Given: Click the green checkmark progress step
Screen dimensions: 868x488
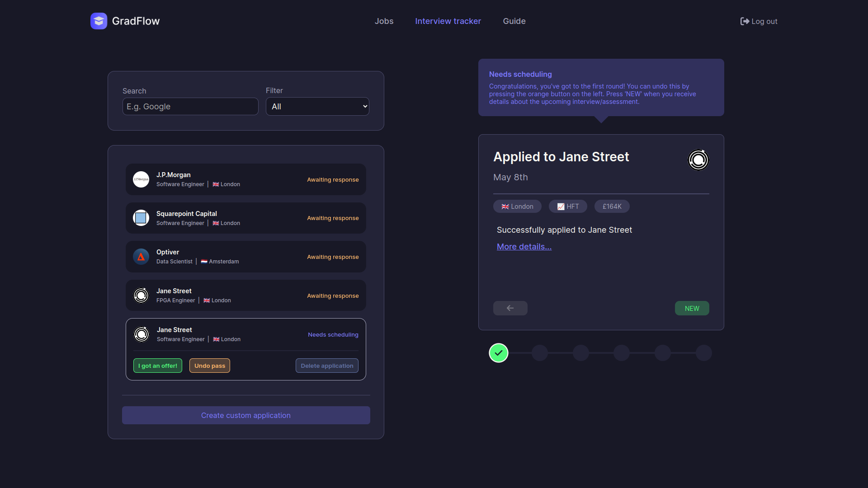Looking at the screenshot, I should coord(499,353).
